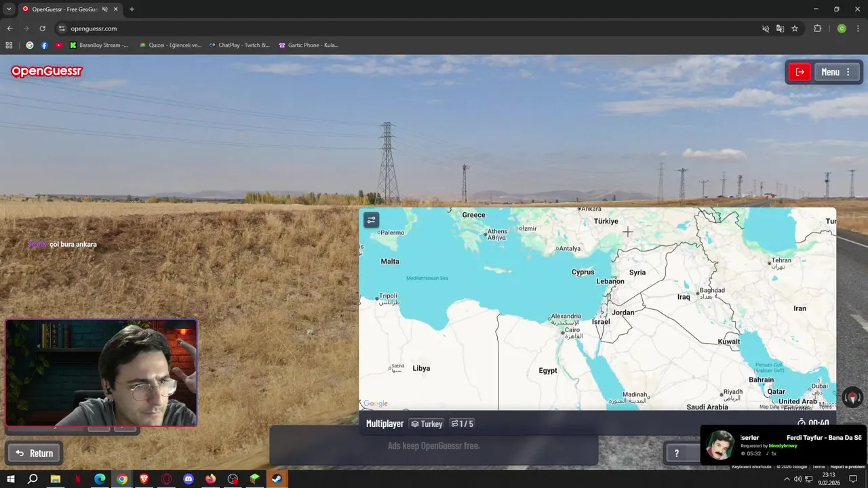Open the Menu button
The height and width of the screenshot is (488, 868).
click(x=837, y=72)
